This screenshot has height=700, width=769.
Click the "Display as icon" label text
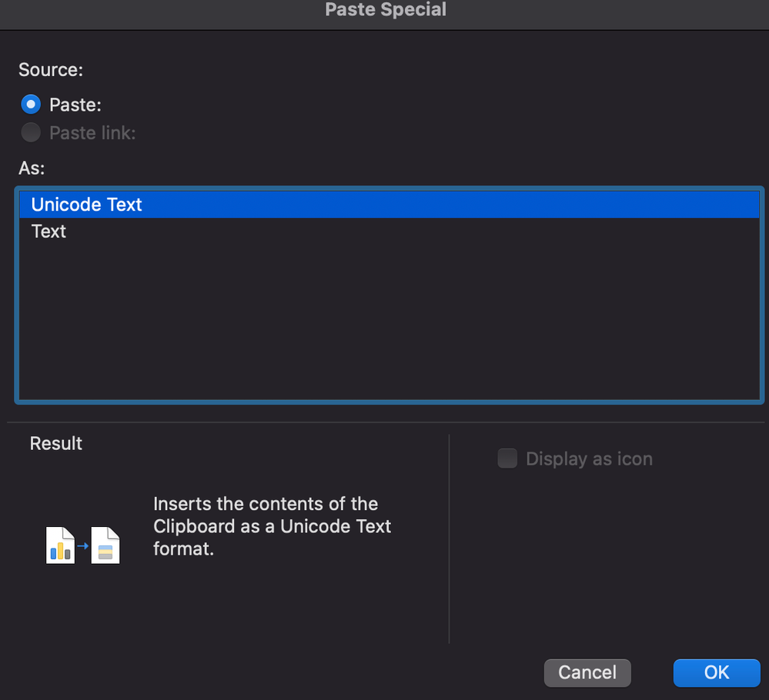[x=589, y=459]
